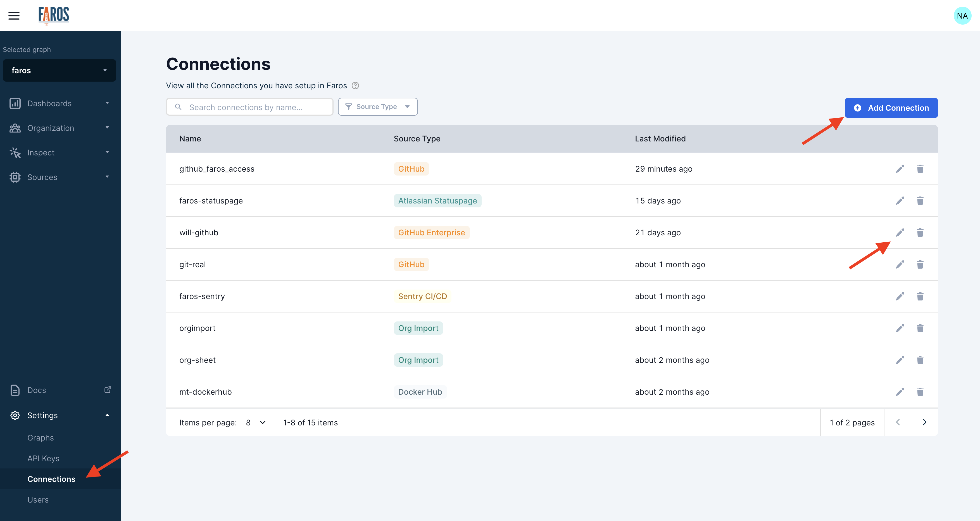Open the Source Type filter dropdown
The height and width of the screenshot is (521, 980).
[377, 107]
